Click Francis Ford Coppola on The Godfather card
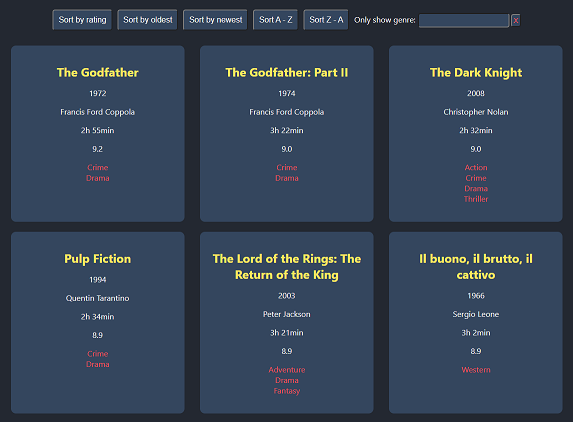Image resolution: width=573 pixels, height=422 pixels. [x=98, y=112]
